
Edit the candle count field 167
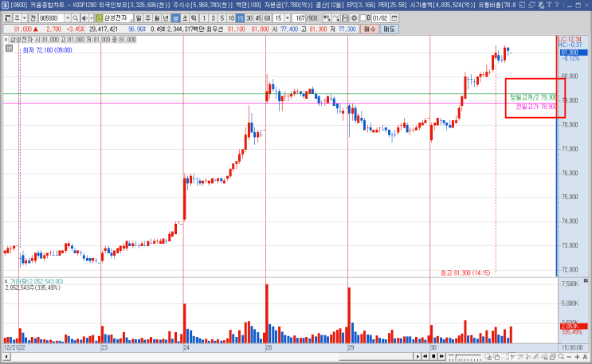(x=299, y=18)
